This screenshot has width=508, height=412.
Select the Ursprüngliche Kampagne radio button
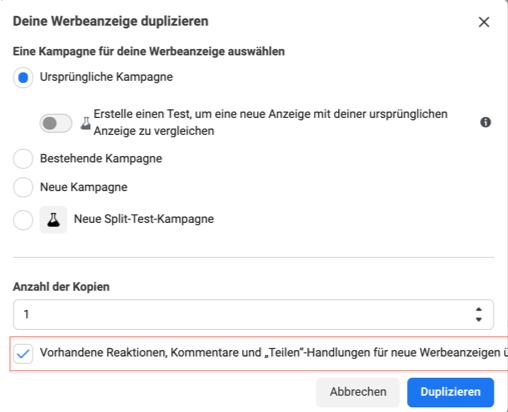pos(23,78)
